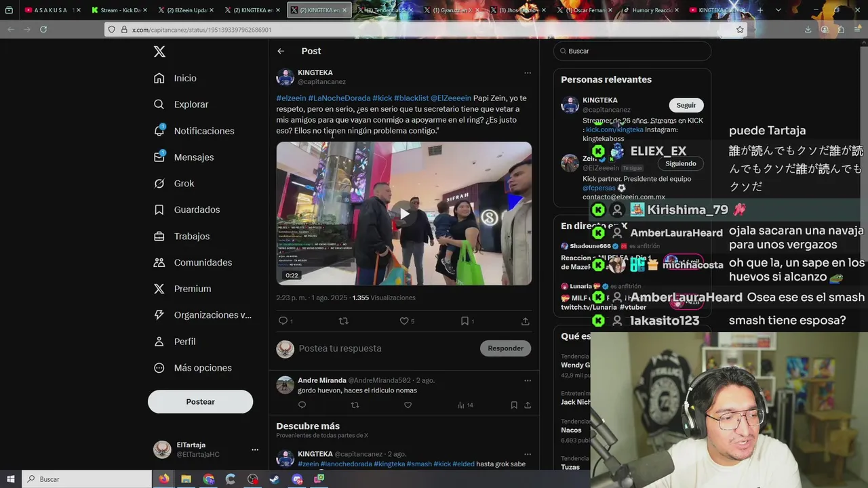Viewport: 868px width, 488px height.
Task: Switch to Humor y Reacciones tab
Action: pos(650,10)
